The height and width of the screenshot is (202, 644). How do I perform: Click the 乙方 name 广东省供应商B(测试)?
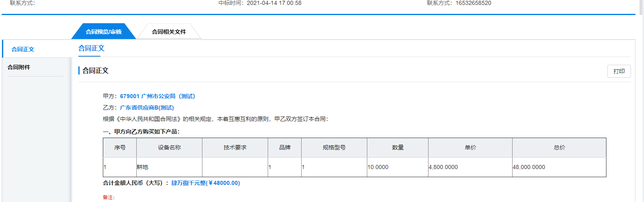[147, 108]
